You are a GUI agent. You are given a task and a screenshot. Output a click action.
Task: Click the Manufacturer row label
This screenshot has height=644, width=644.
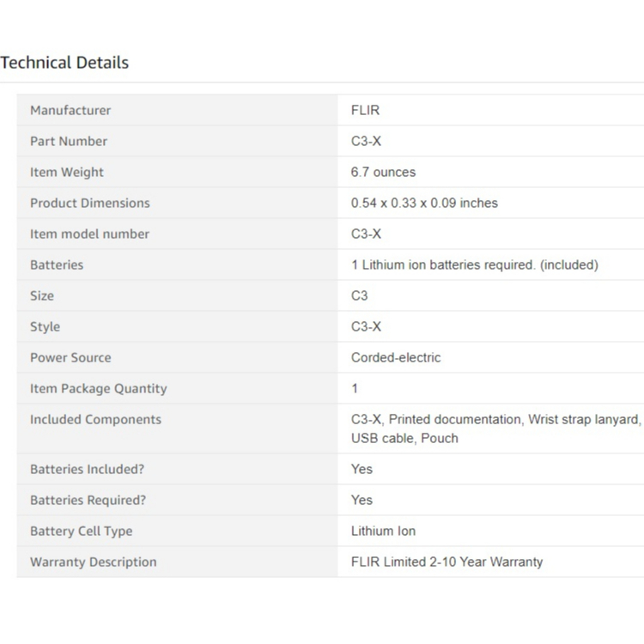tap(70, 110)
